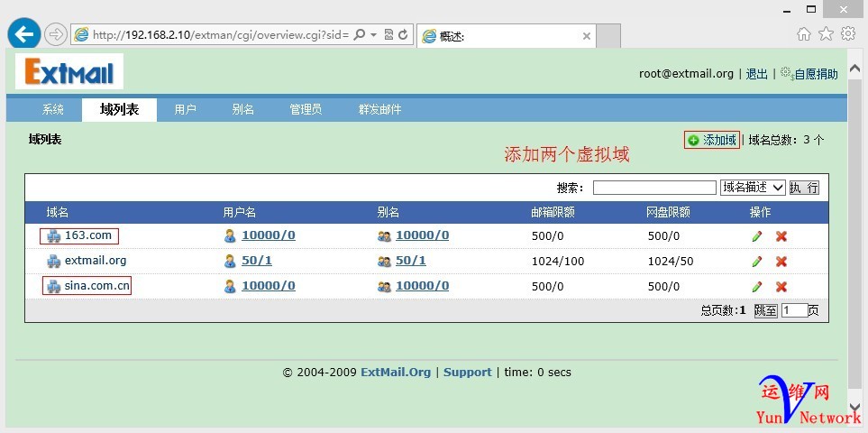Viewport: 868px width, 433px height.
Task: Open 用户 menu tab
Action: tap(185, 110)
